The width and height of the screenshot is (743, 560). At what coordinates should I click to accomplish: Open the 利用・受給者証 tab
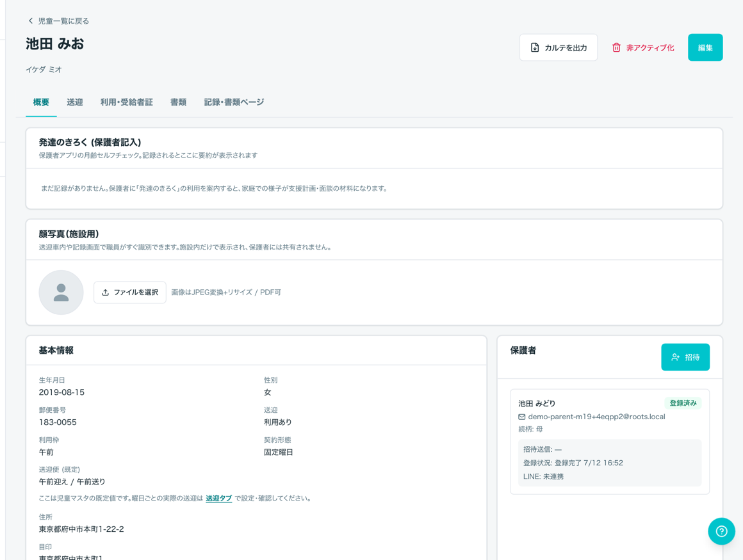click(127, 102)
